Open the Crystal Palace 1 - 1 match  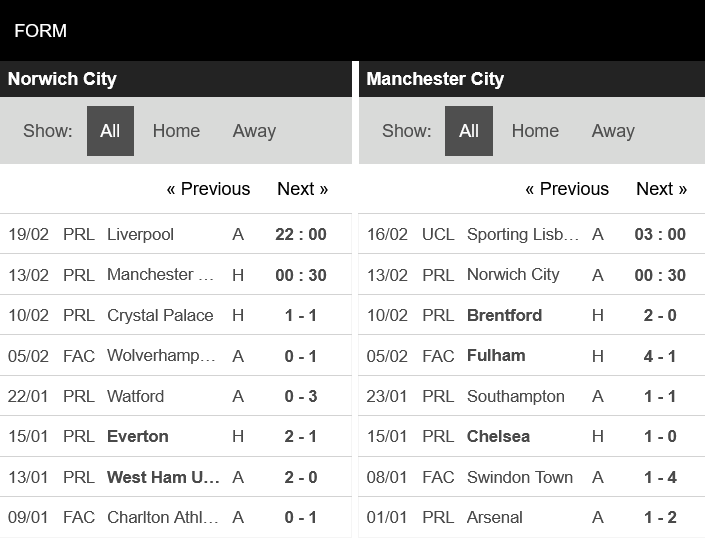coord(301,315)
